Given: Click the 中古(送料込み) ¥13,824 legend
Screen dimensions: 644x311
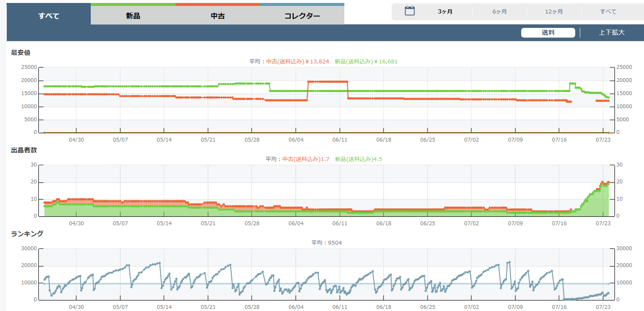Looking at the screenshot, I should (x=298, y=62).
